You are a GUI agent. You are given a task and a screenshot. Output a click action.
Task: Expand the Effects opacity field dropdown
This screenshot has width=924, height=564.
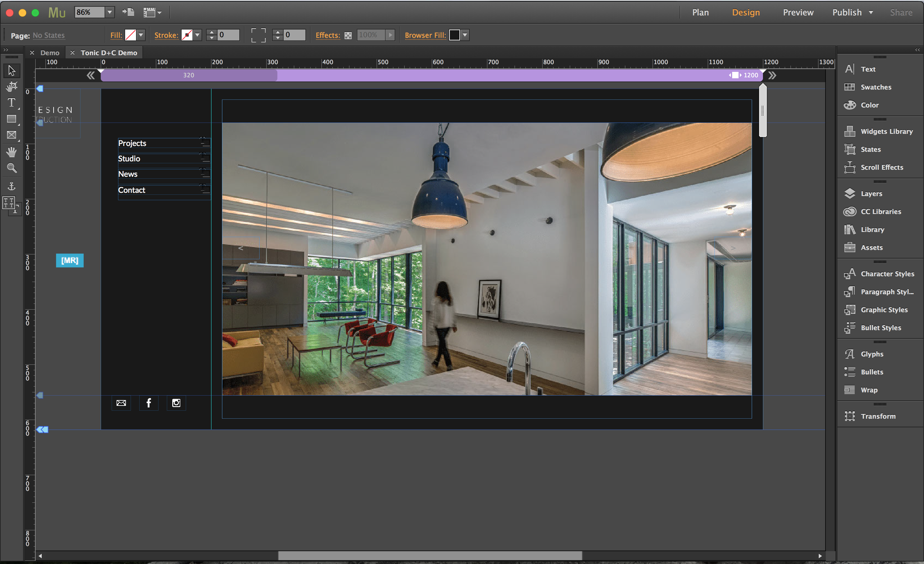point(390,35)
